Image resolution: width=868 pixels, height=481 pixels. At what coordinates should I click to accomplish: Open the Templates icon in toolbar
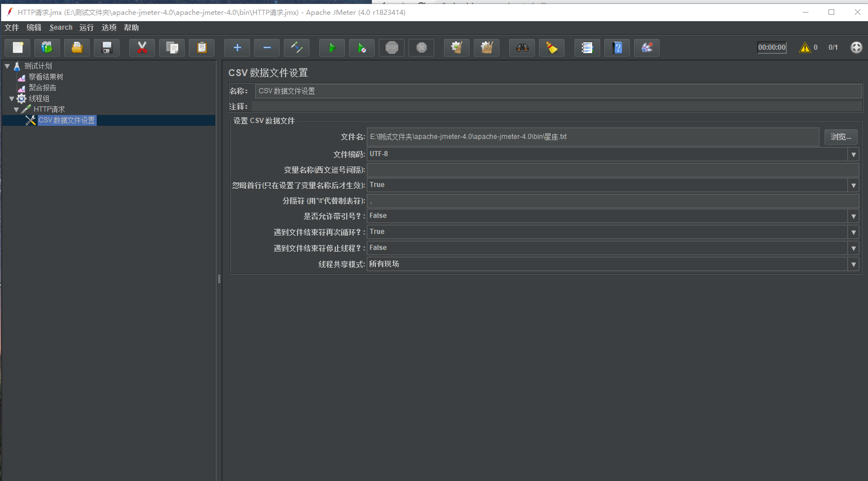[x=47, y=47]
